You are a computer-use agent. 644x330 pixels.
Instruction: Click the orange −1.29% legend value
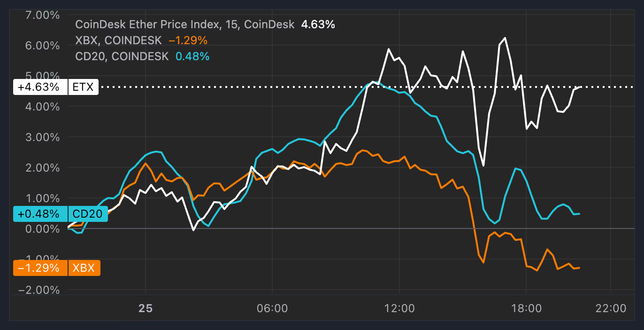pos(188,40)
